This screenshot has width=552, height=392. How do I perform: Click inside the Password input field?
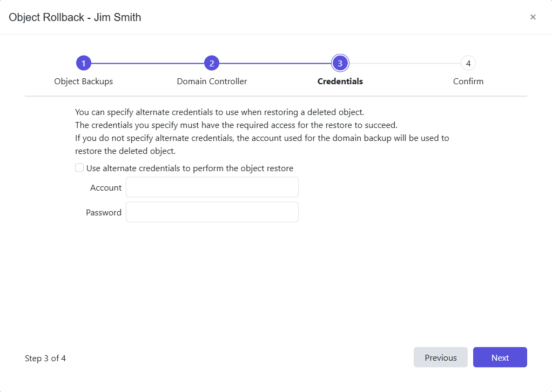pyautogui.click(x=212, y=212)
